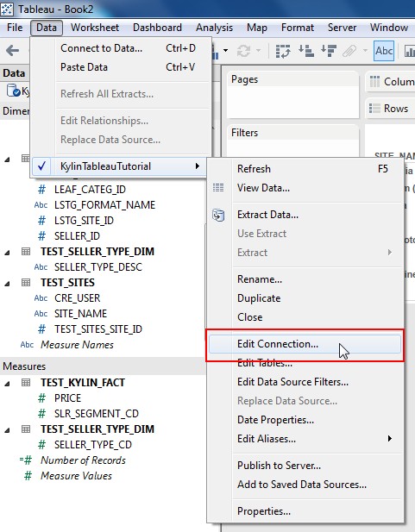Viewport: 415px width, 532px height.
Task: Select the PRICE measure field
Action: click(x=67, y=398)
